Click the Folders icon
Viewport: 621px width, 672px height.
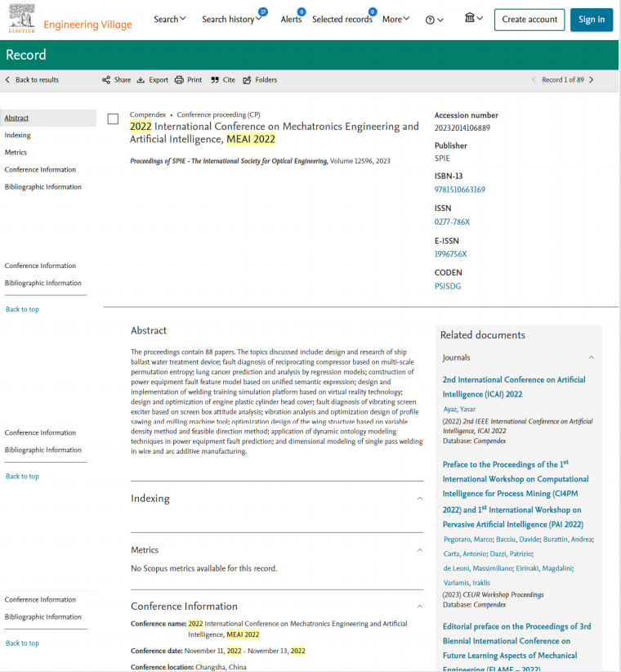247,80
